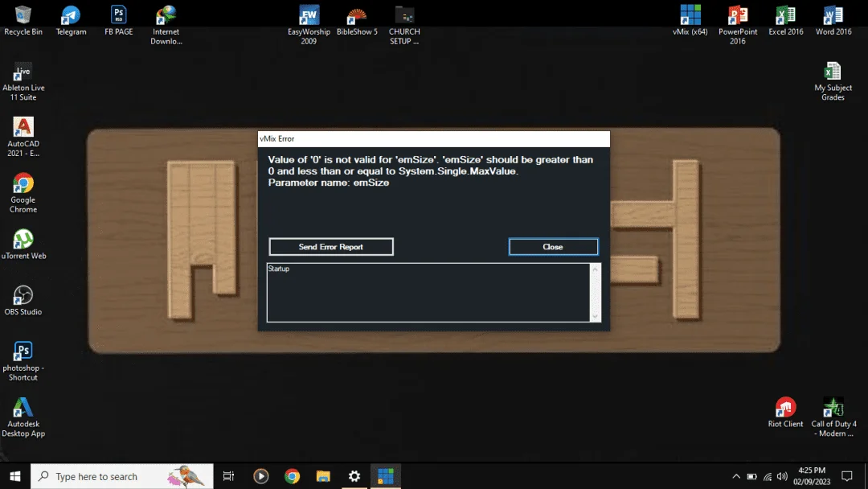Select the Ableton Live 11 Suite icon

[23, 81]
